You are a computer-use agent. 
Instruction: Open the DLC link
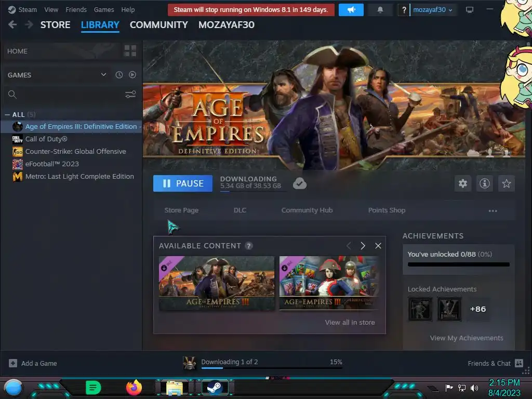tap(240, 210)
